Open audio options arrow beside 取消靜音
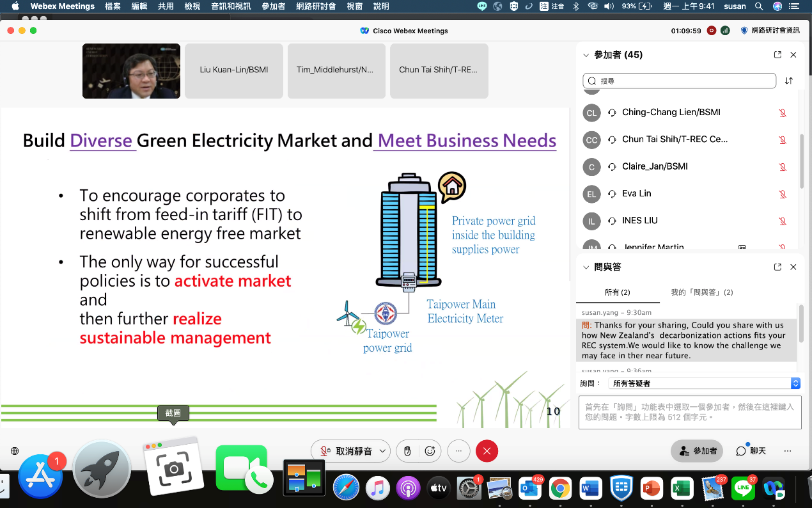 [x=382, y=451]
